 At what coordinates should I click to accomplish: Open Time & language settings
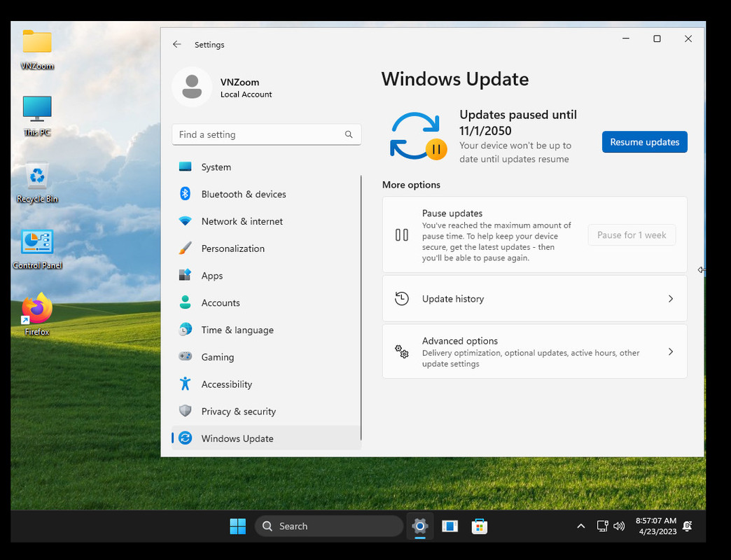point(266,330)
